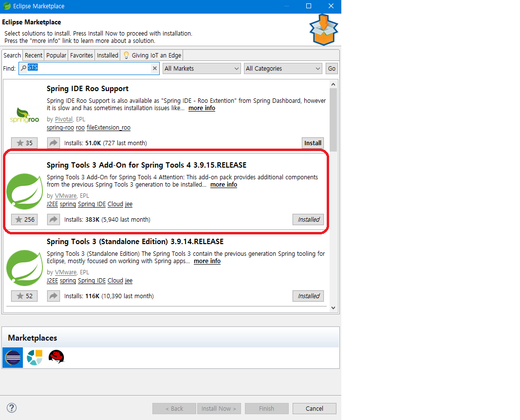
Task: Open the All Markets dropdown
Action: tap(202, 68)
